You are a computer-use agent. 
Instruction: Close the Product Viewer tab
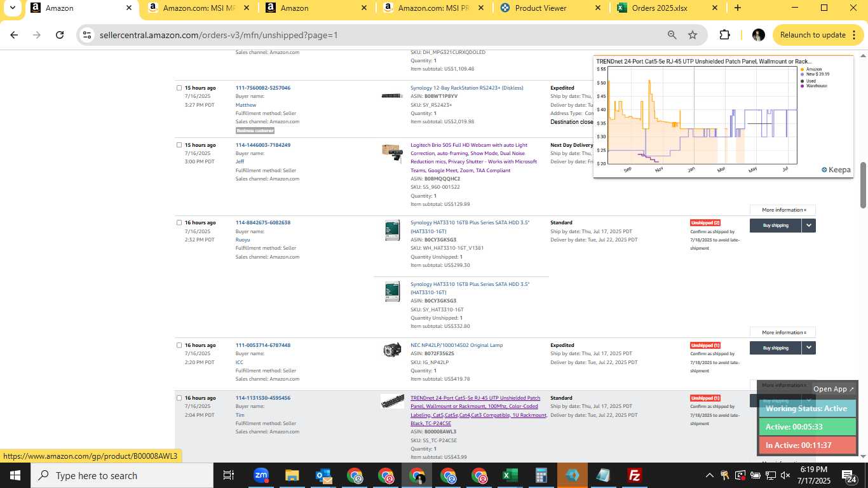tap(598, 8)
